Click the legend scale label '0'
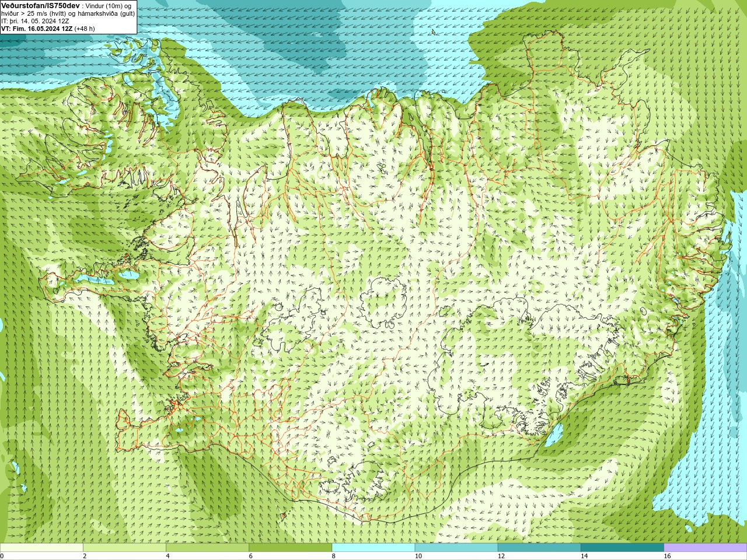The width and height of the screenshot is (747, 560). click(x=2, y=556)
